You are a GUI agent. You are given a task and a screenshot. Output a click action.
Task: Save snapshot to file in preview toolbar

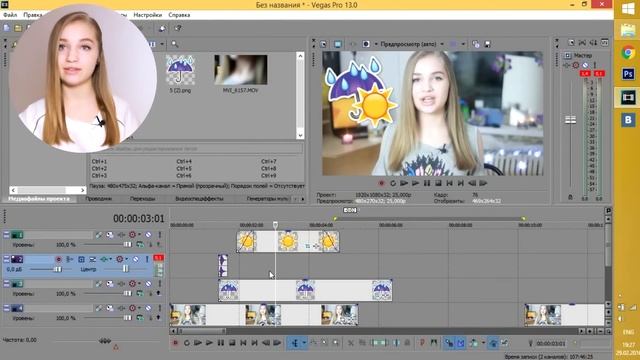[487, 44]
